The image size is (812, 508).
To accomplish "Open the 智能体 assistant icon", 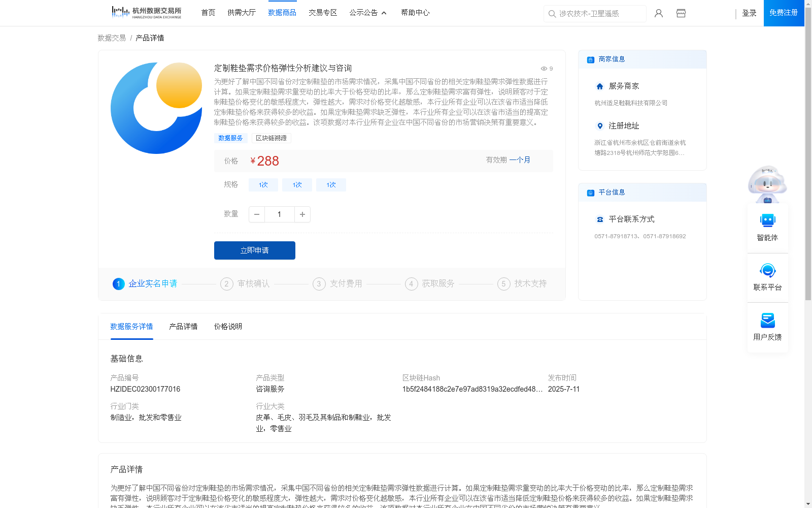I will click(767, 220).
